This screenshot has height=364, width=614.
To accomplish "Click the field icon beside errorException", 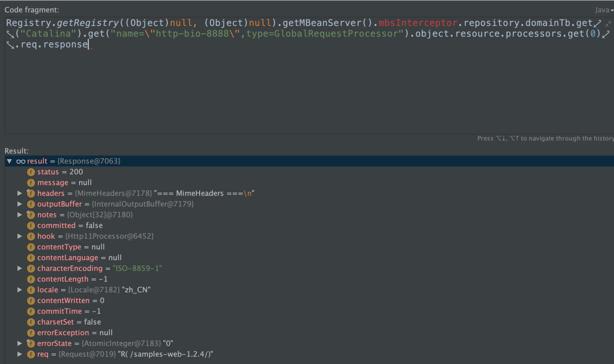I will click(31, 333).
